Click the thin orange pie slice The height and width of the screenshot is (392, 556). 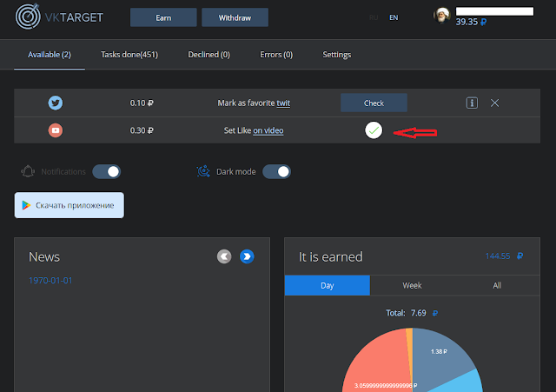[409, 341]
